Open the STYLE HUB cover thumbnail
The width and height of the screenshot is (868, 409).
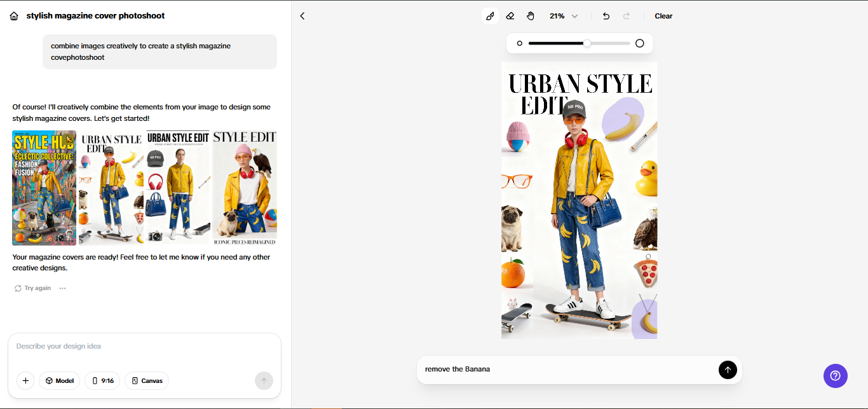point(44,188)
